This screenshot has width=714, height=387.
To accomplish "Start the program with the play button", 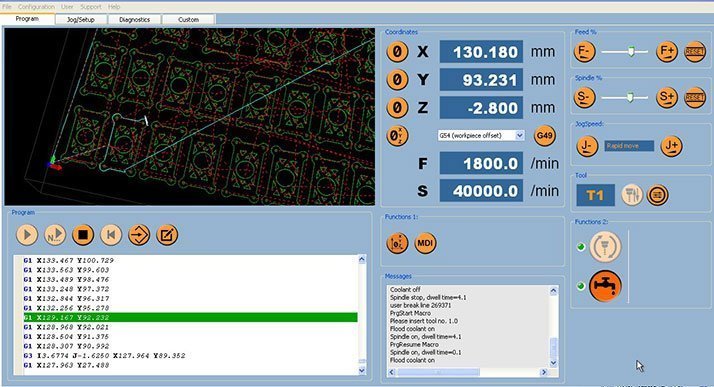I will (27, 235).
